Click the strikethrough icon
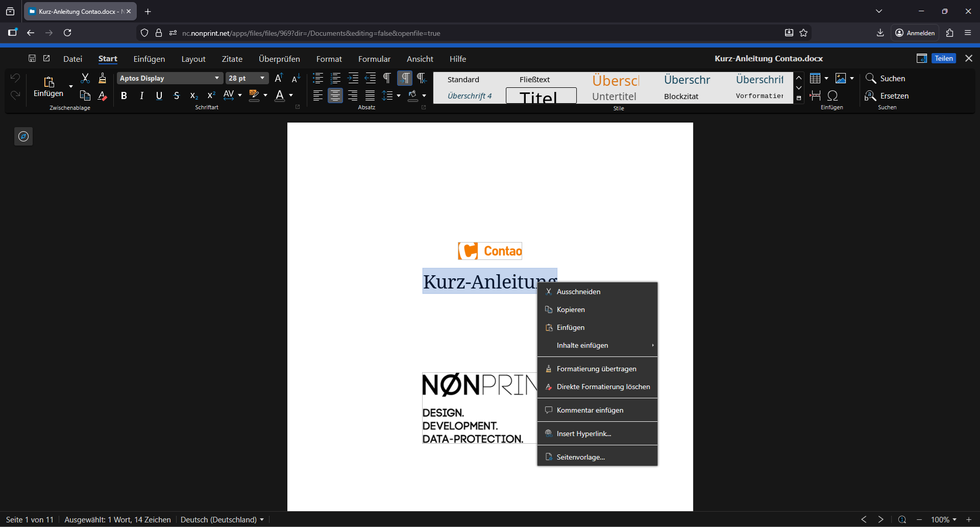The image size is (980, 527). coord(177,95)
